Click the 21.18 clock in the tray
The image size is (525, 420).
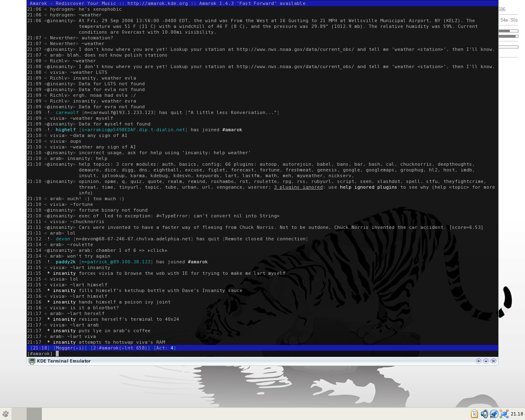click(x=517, y=414)
